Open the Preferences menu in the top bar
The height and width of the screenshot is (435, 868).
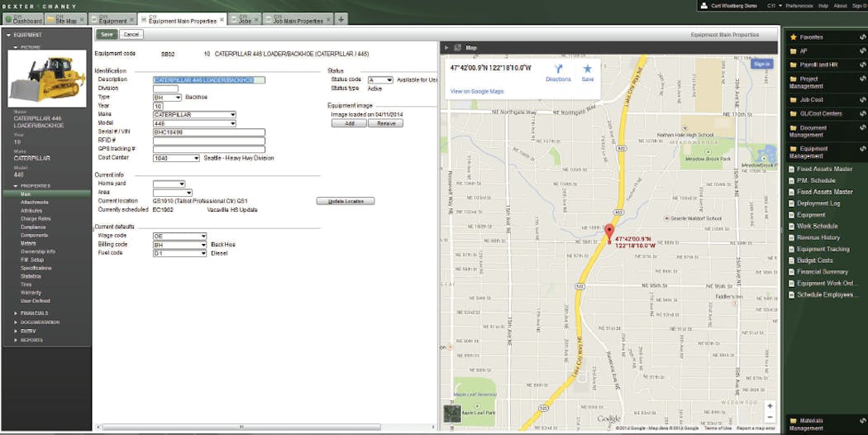point(799,6)
